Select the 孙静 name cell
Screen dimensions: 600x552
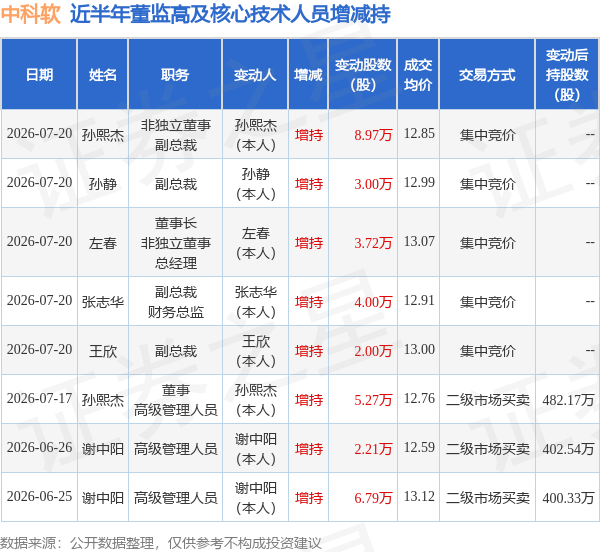tap(103, 184)
